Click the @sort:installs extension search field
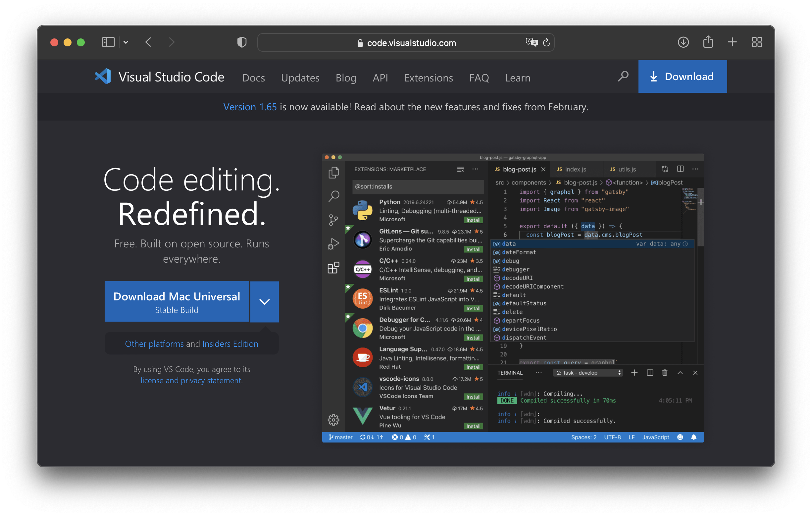Image resolution: width=812 pixels, height=516 pixels. 418,186
